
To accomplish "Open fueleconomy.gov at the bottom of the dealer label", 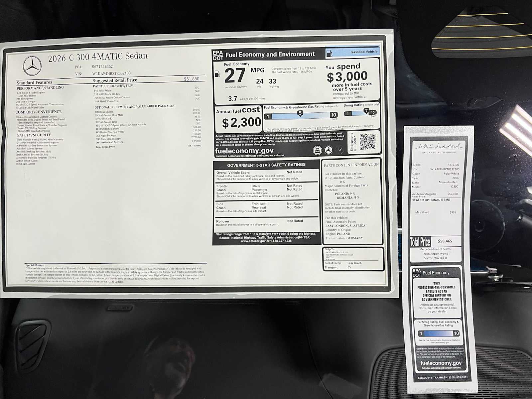I will coord(441,363).
